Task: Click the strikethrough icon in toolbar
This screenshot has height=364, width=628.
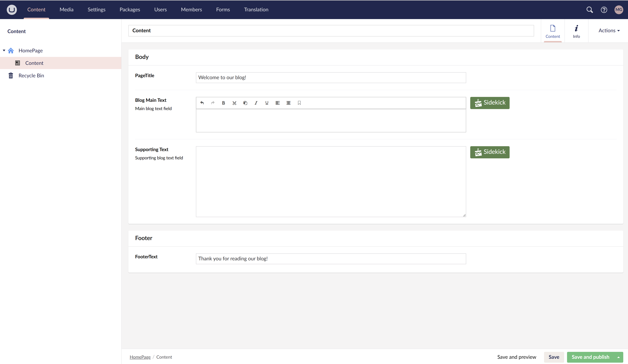Action: (234, 103)
